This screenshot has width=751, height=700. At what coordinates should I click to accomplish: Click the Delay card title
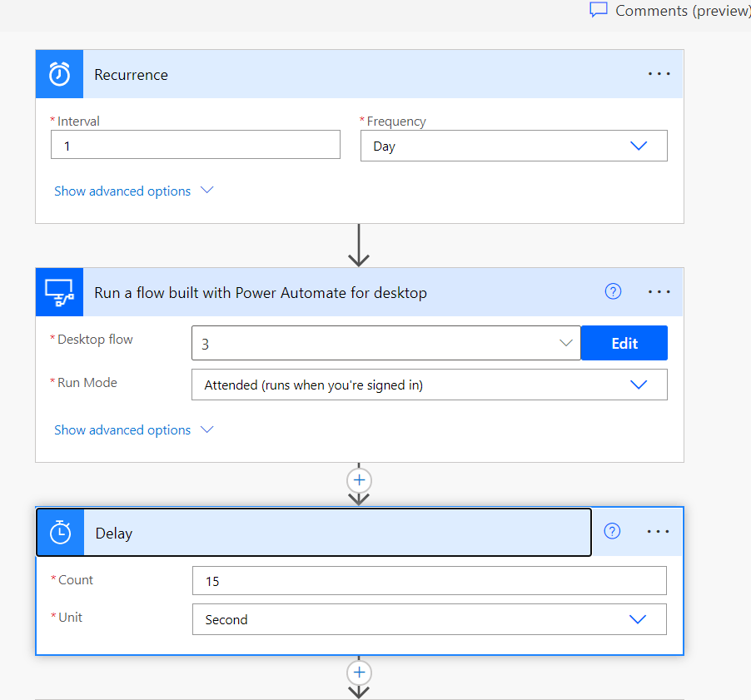coord(113,533)
